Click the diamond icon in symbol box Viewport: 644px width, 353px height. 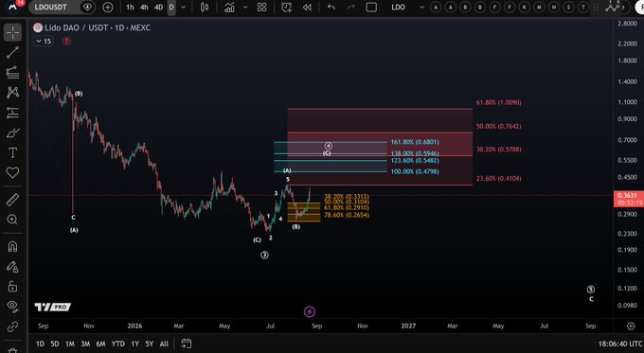(x=87, y=7)
